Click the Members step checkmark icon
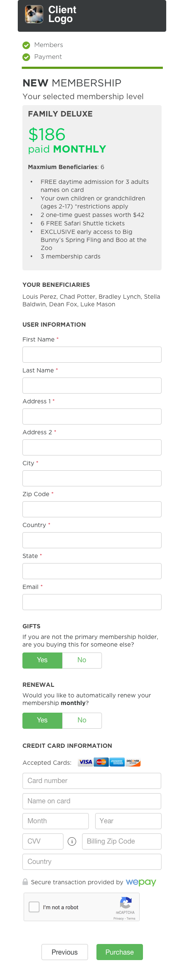 pos(26,45)
